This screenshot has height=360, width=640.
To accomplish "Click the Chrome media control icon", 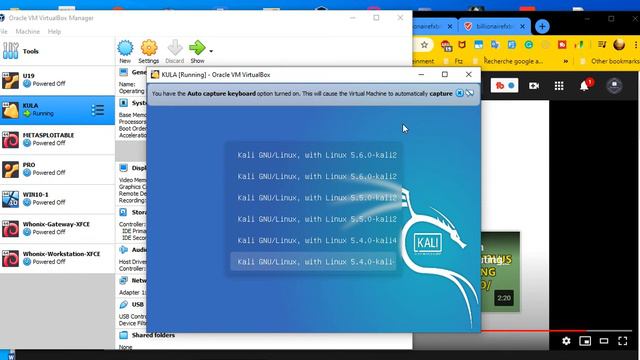I will [602, 44].
